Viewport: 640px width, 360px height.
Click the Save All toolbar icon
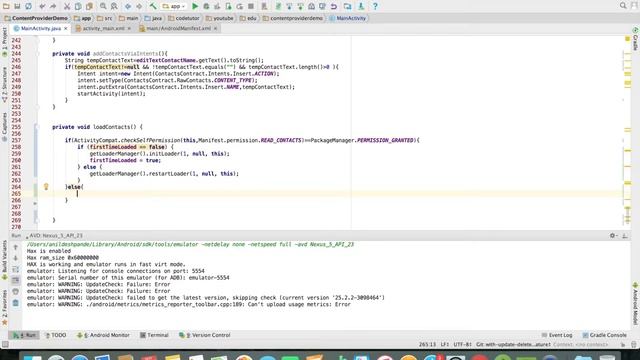point(17,6)
